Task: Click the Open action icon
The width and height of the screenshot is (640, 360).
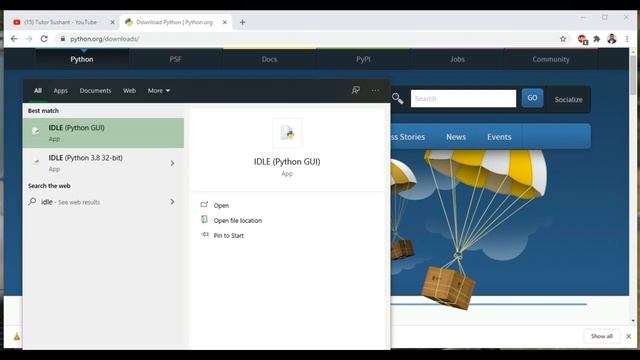Action: coord(204,204)
